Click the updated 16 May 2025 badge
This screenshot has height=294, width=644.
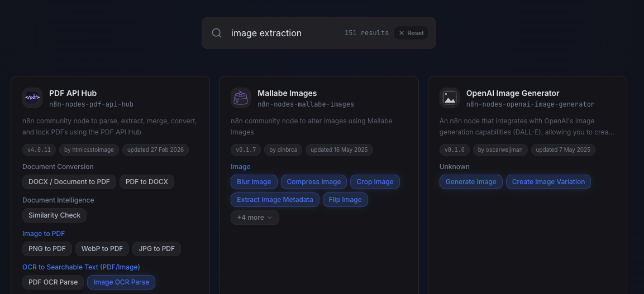339,150
